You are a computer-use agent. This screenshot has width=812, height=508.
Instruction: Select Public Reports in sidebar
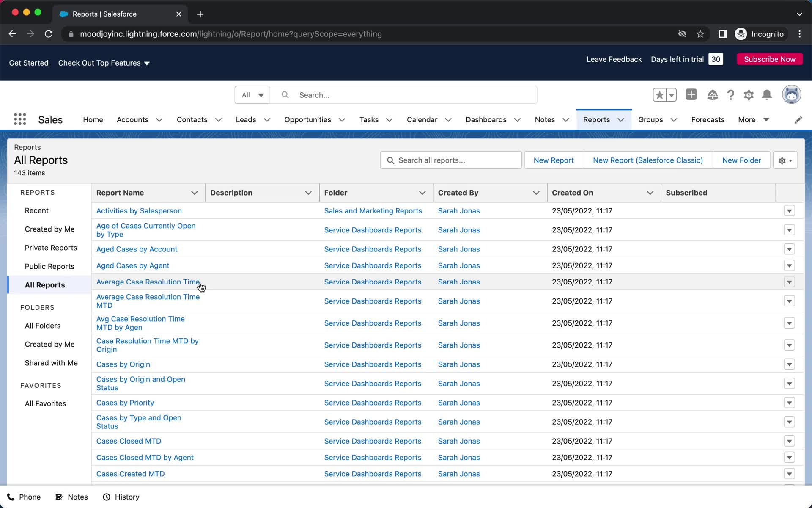click(x=49, y=267)
